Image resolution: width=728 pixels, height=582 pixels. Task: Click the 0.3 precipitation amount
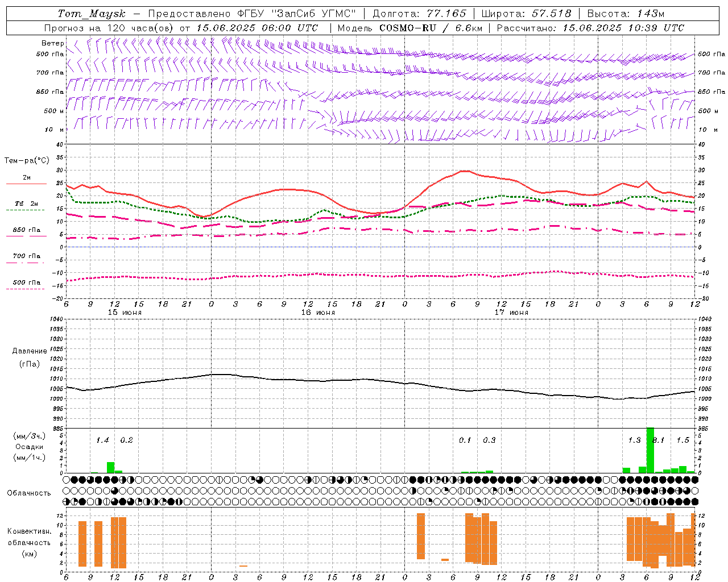(x=489, y=440)
